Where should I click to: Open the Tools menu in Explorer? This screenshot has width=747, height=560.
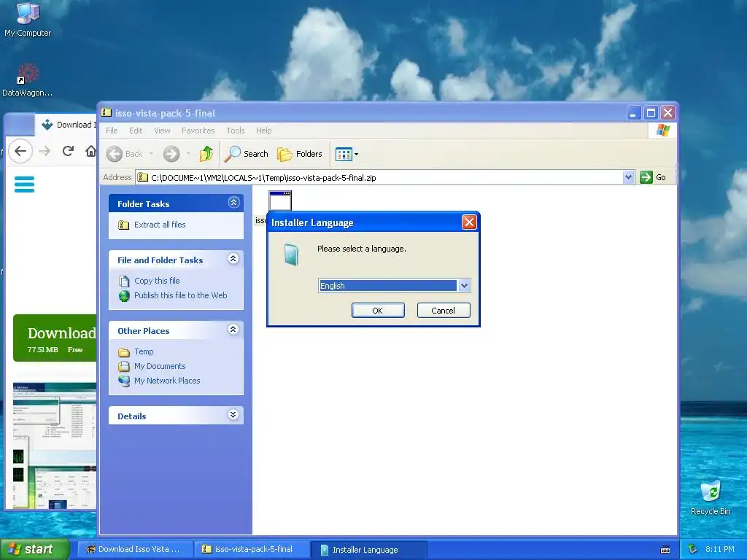(236, 131)
